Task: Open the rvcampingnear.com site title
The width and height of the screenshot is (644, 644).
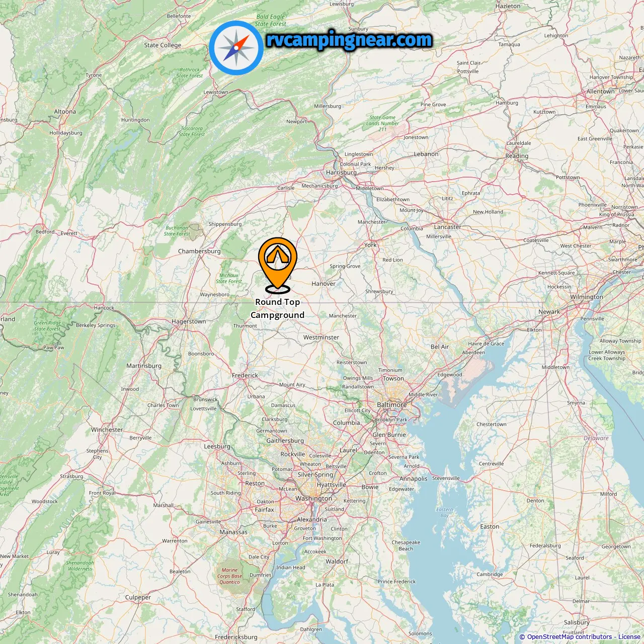Action: 349,40
